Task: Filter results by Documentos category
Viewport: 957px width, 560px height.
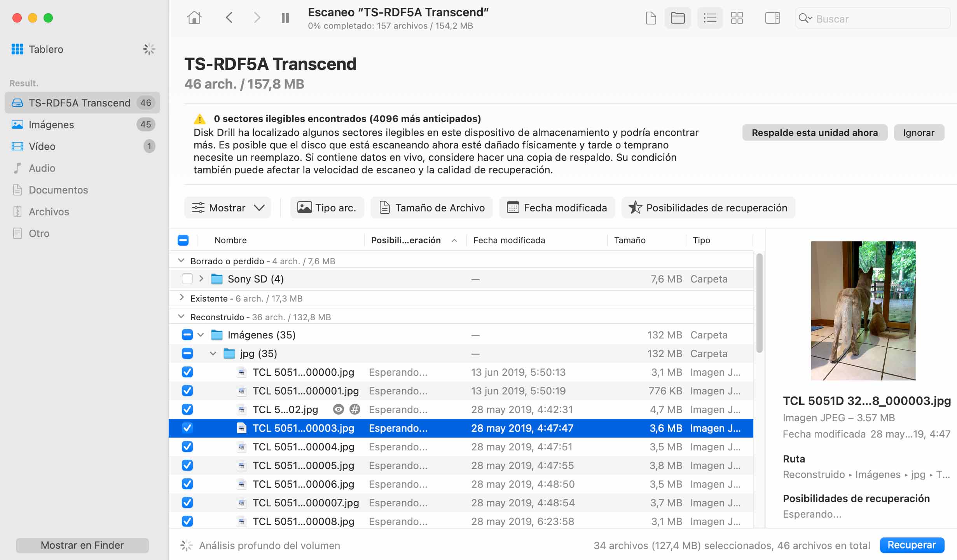Action: click(x=82, y=190)
